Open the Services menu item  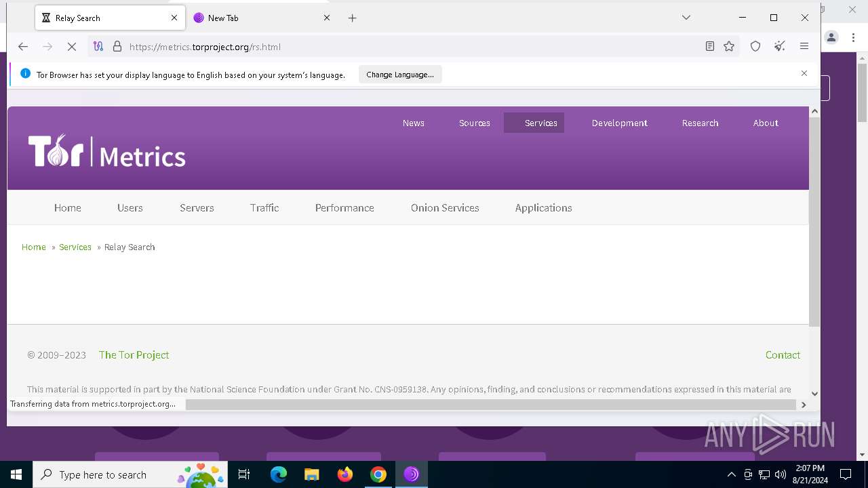click(x=534, y=123)
